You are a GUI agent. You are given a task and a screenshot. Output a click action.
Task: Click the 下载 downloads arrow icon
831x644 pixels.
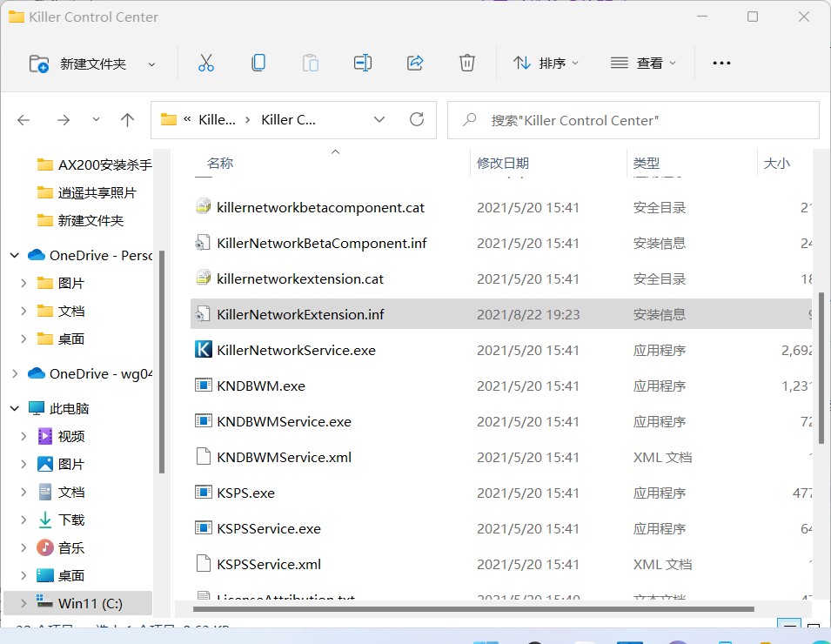tap(45, 520)
